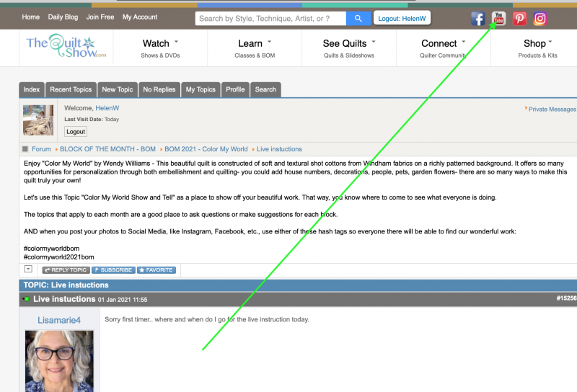Click the Forum breadcrumb home icon
This screenshot has width=577, height=392.
[x=25, y=149]
